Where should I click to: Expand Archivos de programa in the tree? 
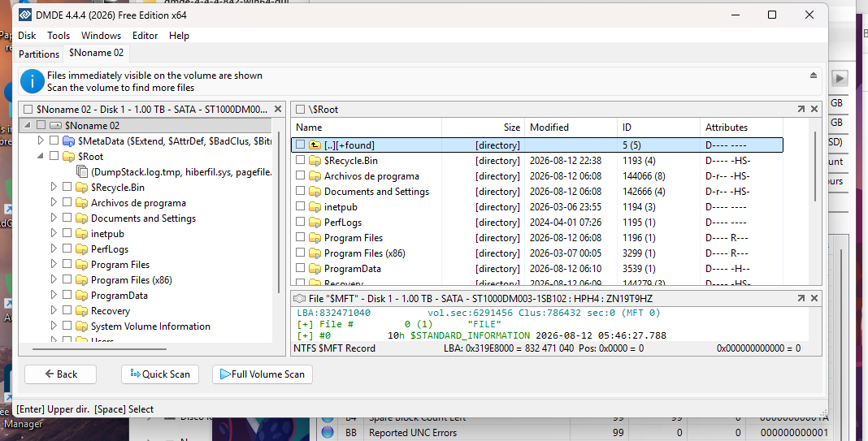click(54, 202)
